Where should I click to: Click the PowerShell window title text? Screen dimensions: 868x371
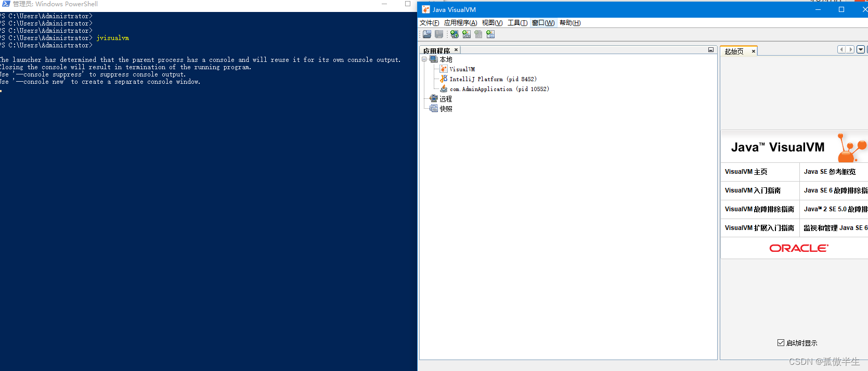click(55, 4)
